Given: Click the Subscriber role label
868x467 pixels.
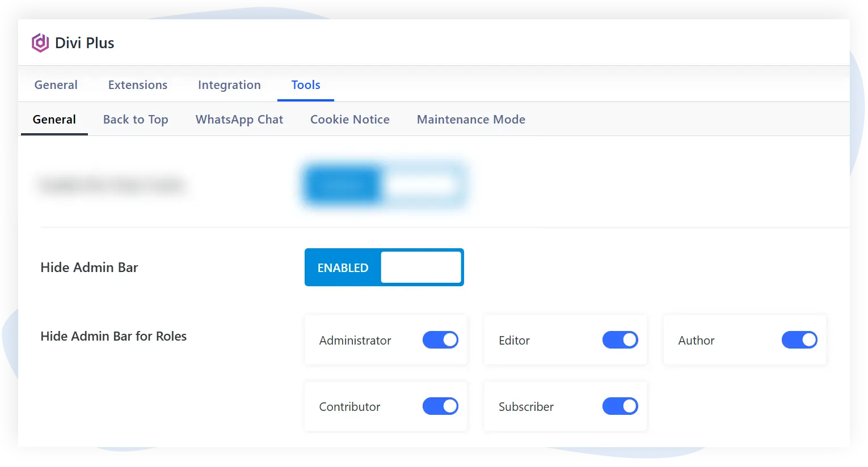Looking at the screenshot, I should point(526,407).
